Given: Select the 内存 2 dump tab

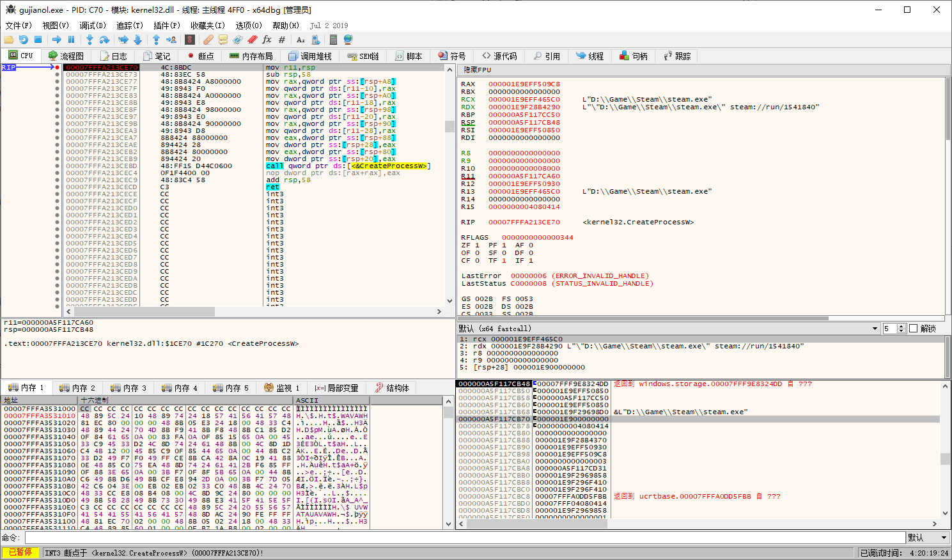Looking at the screenshot, I should point(77,387).
